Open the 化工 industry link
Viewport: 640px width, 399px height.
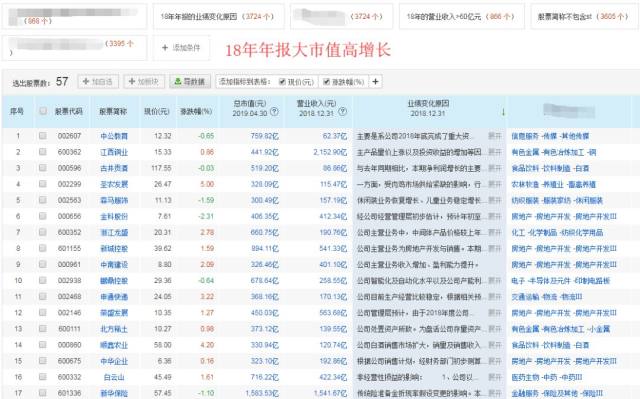(518, 233)
